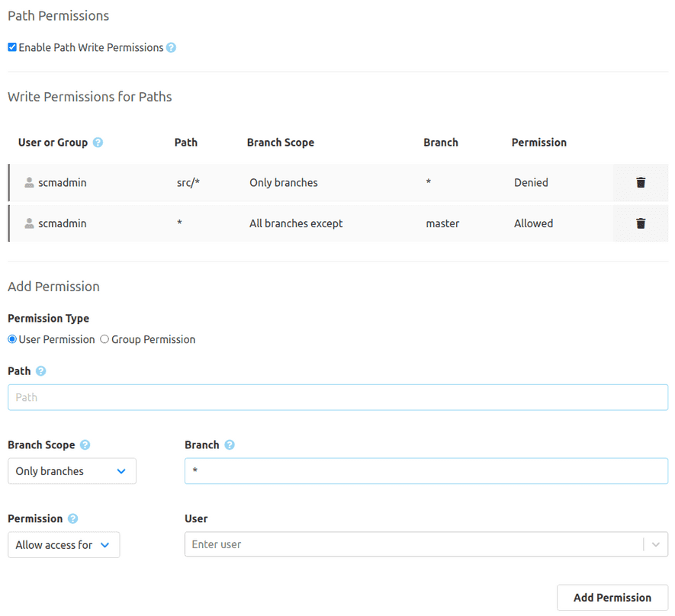Click help icon next to Branch label
This screenshot has width=675, height=616.
[x=229, y=445]
